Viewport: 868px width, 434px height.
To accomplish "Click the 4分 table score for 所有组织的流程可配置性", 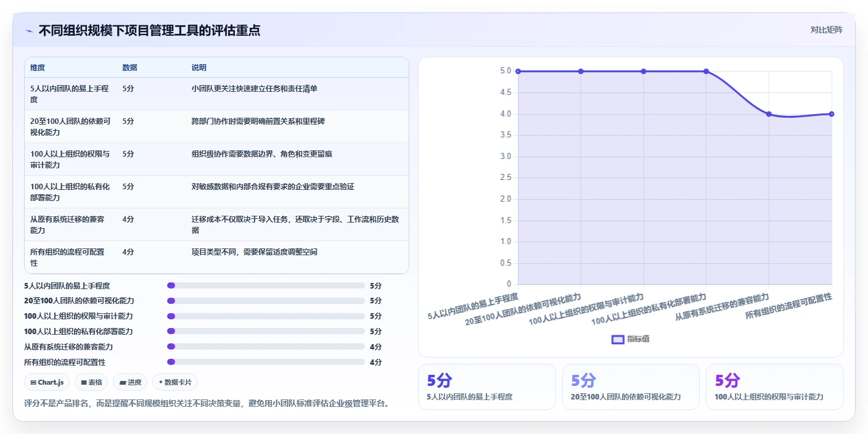I will coord(128,252).
